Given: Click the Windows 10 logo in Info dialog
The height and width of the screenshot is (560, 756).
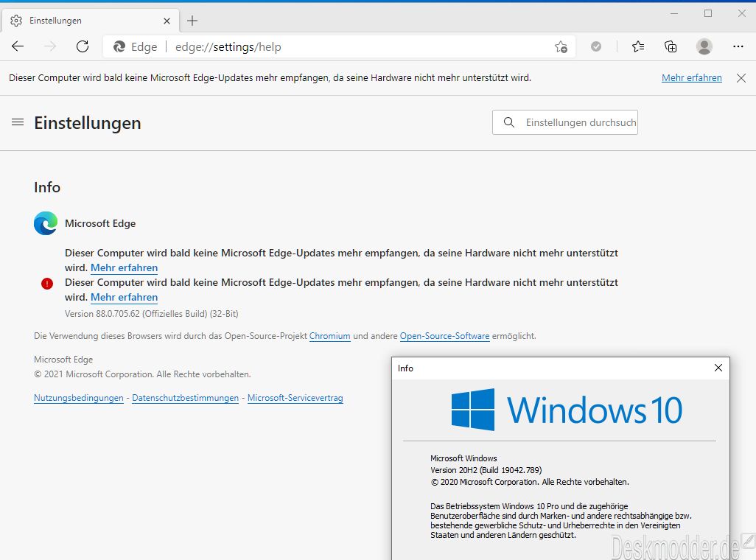Looking at the screenshot, I should click(567, 410).
